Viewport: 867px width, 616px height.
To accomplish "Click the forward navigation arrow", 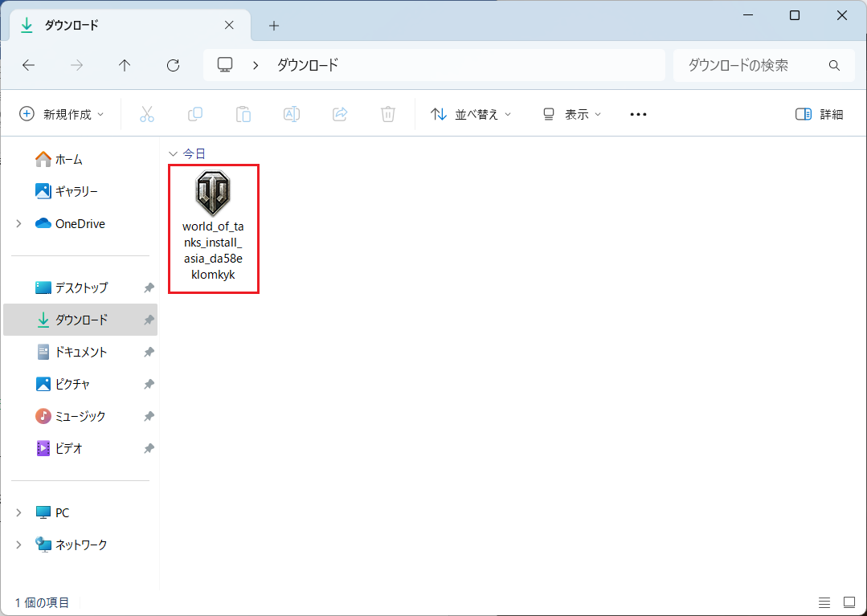I will [76, 65].
